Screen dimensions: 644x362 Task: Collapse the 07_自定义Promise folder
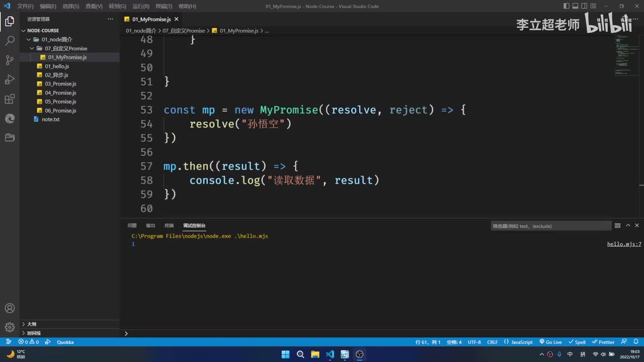[69, 48]
